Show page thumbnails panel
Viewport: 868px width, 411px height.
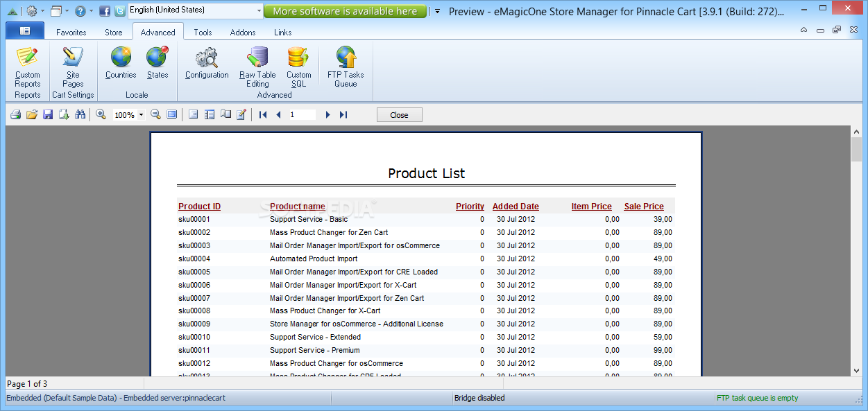(x=210, y=114)
